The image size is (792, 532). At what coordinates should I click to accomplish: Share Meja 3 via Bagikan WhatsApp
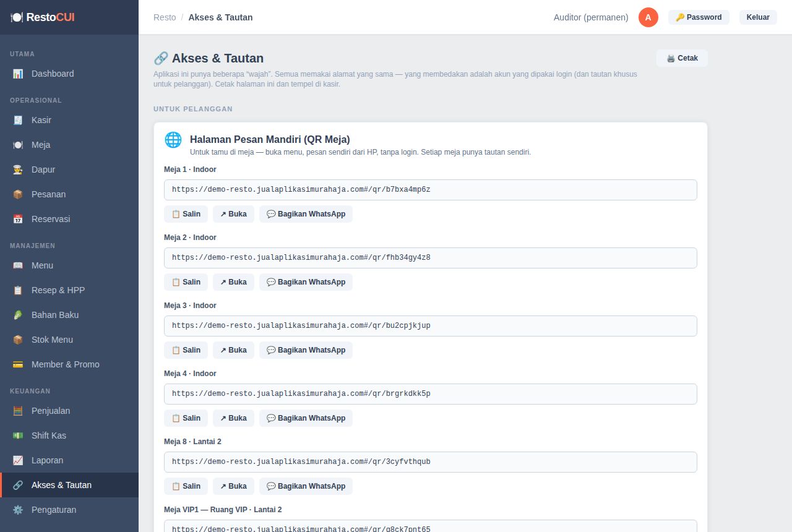click(x=306, y=350)
